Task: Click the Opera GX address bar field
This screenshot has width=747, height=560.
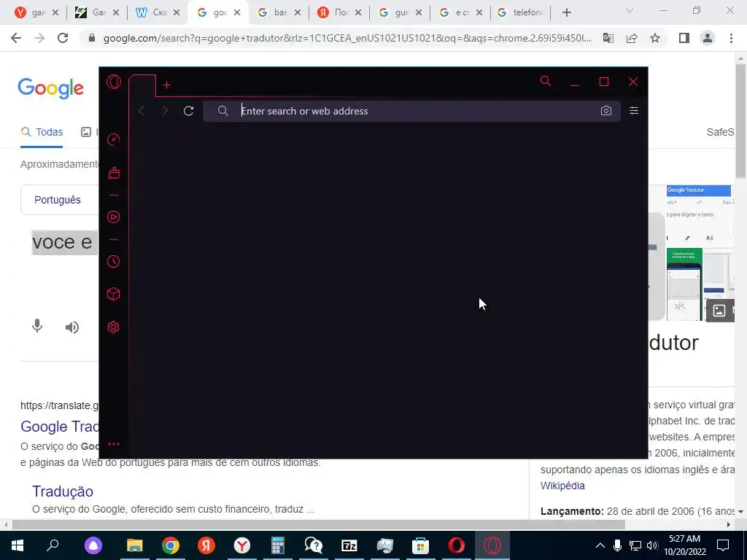Action: [411, 111]
